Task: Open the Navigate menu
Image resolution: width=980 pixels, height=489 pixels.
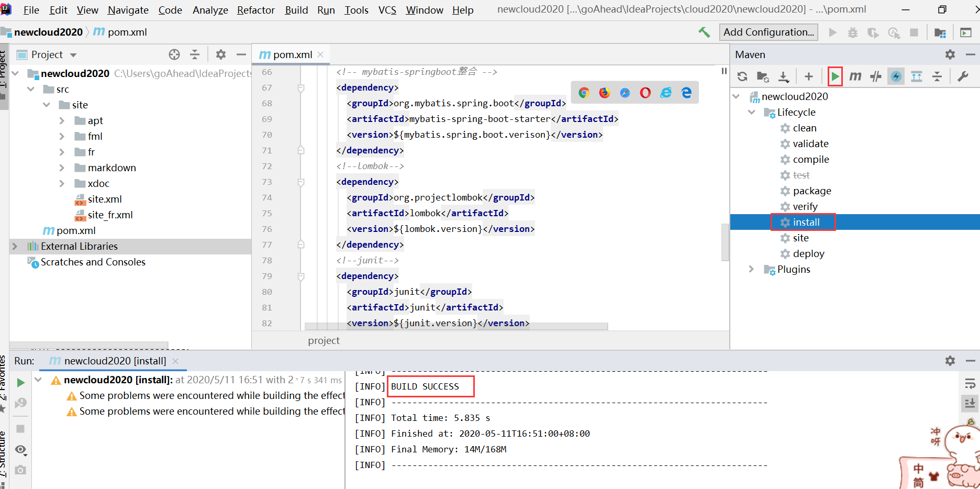Action: pyautogui.click(x=128, y=10)
